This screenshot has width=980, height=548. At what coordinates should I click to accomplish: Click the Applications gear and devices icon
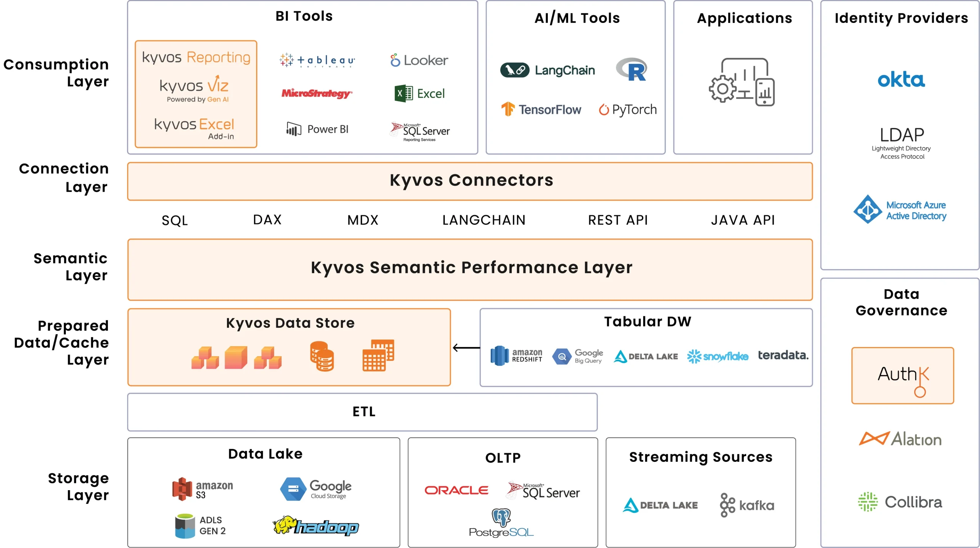point(742,82)
